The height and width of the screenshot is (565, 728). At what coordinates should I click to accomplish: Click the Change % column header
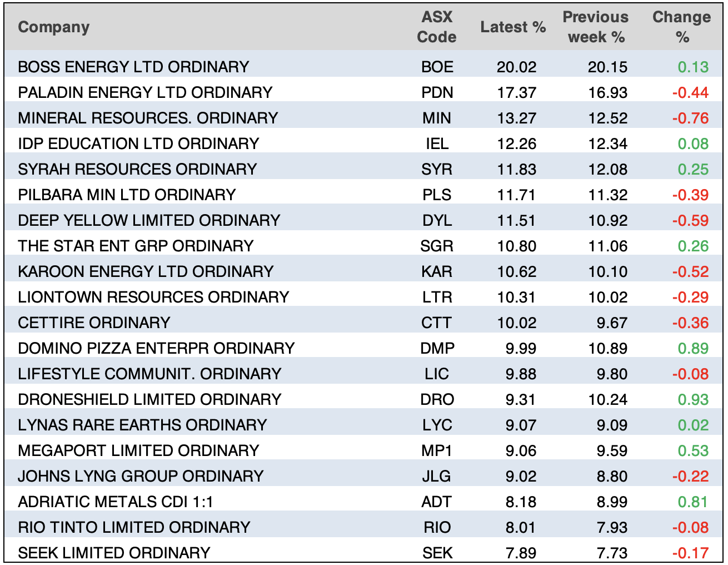pos(681,27)
